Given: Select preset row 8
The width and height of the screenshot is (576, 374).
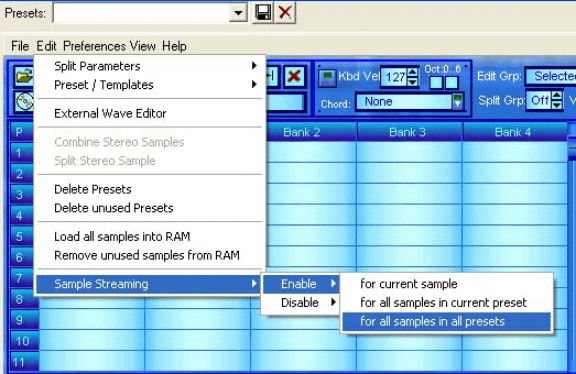Looking at the screenshot, I should [x=23, y=299].
